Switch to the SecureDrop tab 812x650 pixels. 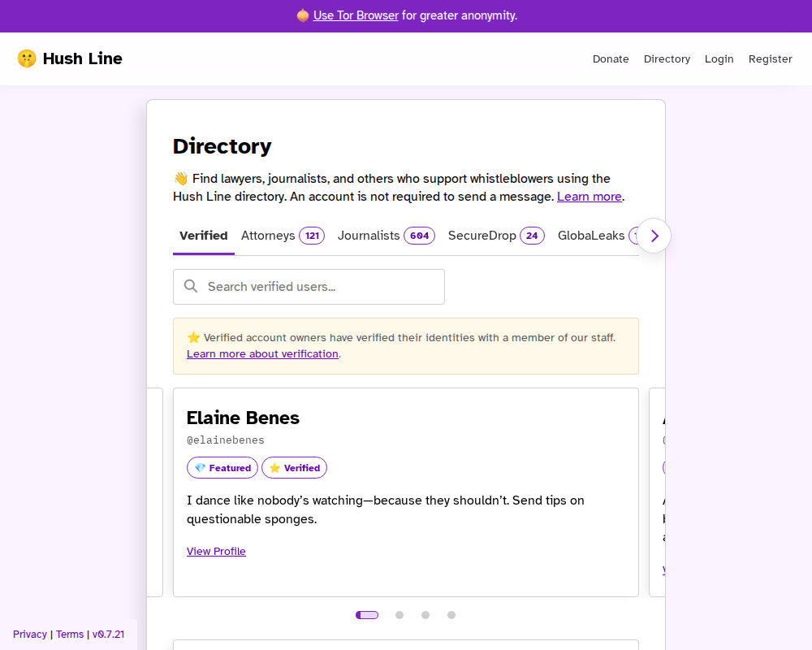[x=496, y=236]
